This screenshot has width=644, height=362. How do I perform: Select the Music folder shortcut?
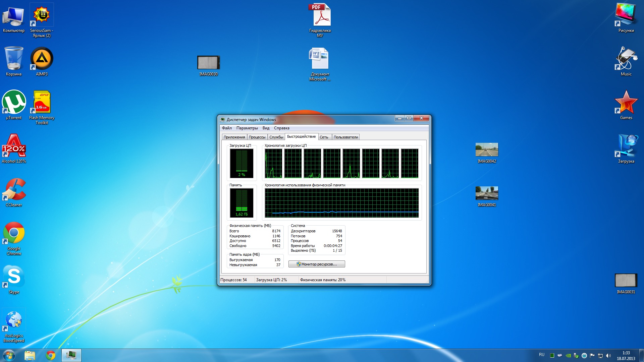point(626,61)
